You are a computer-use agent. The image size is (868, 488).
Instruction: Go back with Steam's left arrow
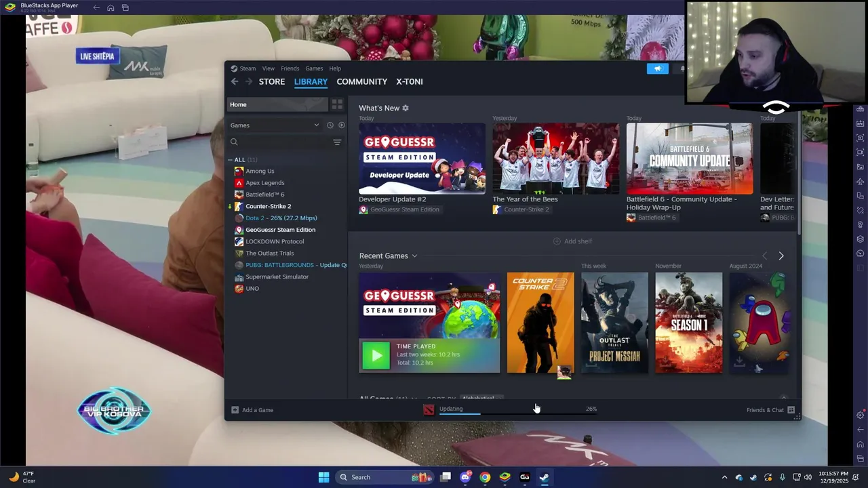235,81
